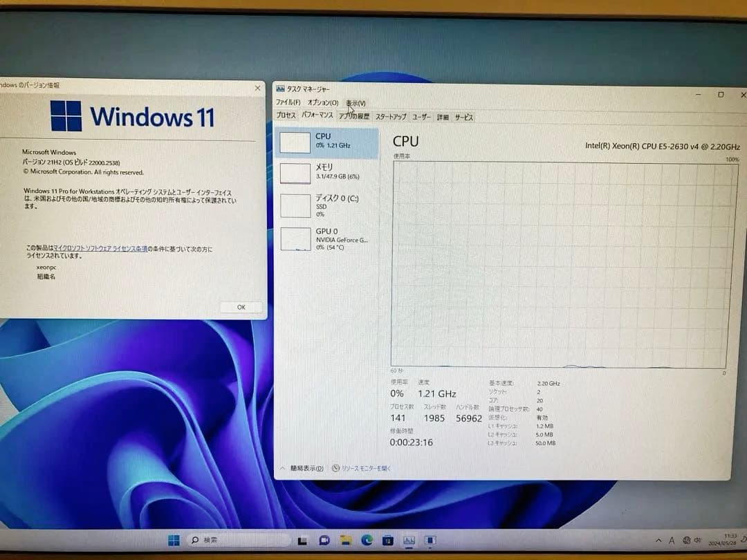Image resolution: width=747 pixels, height=560 pixels.
Task: Open Microsoft Edge from the taskbar
Action: 367,540
